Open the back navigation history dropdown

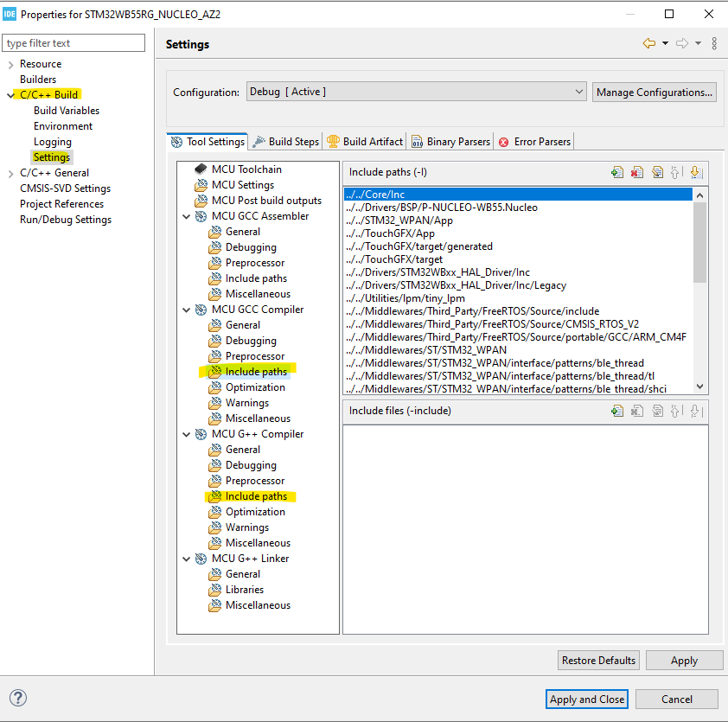point(665,43)
